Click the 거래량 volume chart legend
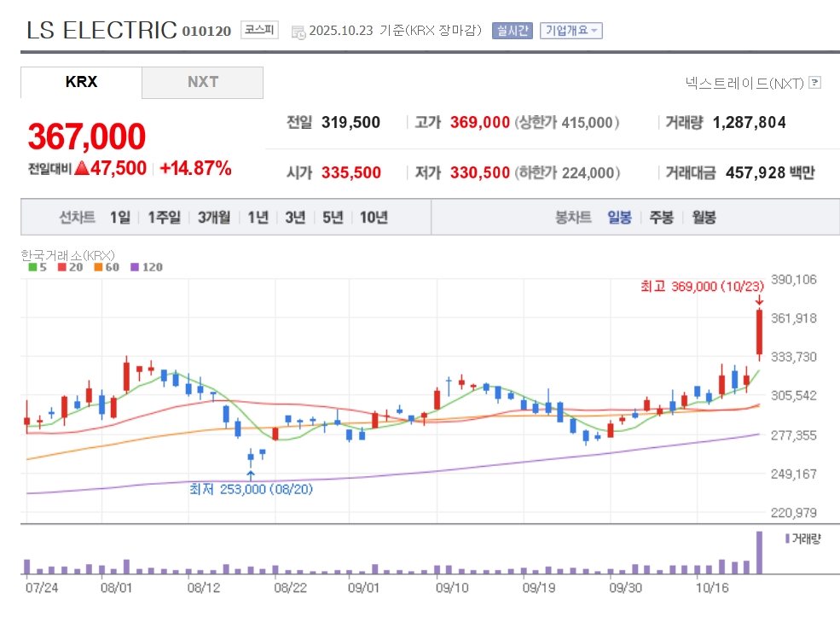Viewport: 840px width, 617px height. 803,538
